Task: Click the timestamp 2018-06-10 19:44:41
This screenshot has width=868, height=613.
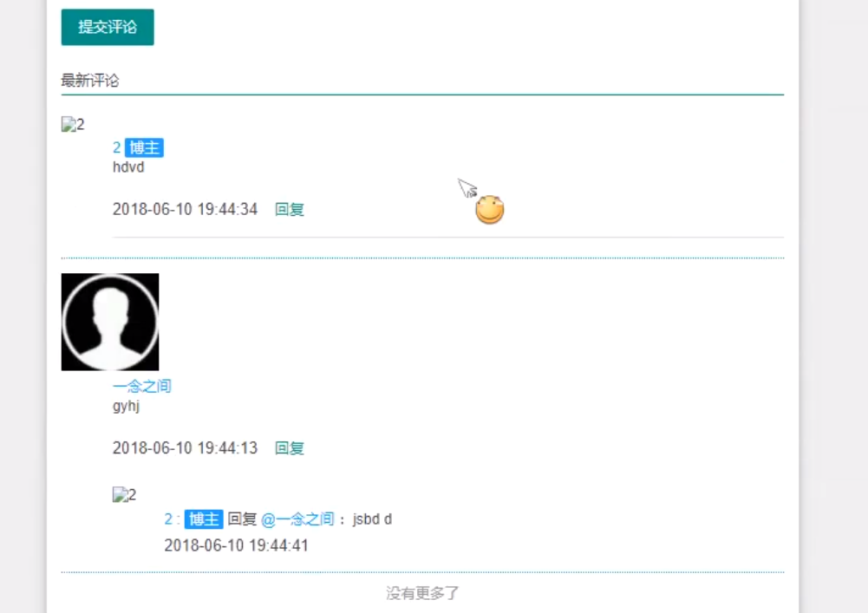Action: (x=237, y=545)
